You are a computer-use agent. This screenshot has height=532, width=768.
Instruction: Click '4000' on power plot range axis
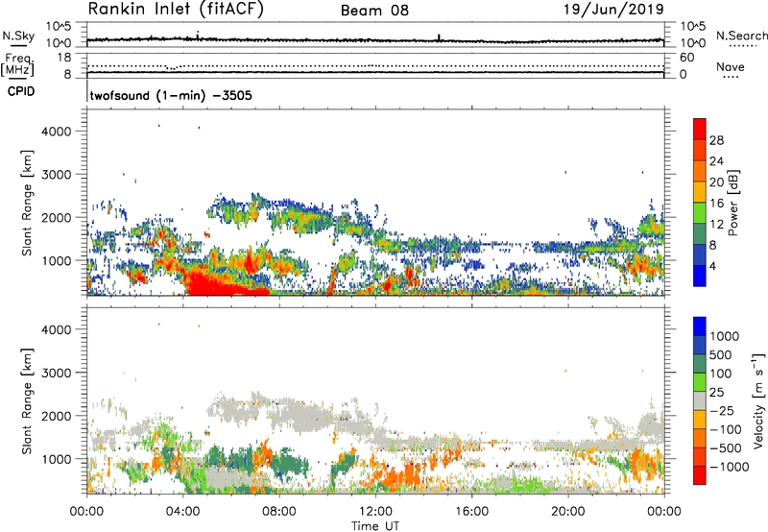[57, 132]
